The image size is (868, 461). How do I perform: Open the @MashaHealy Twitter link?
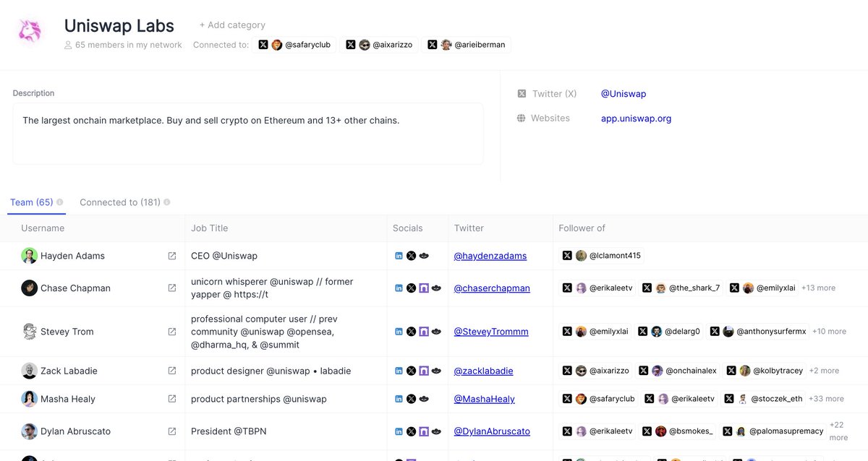coord(485,399)
